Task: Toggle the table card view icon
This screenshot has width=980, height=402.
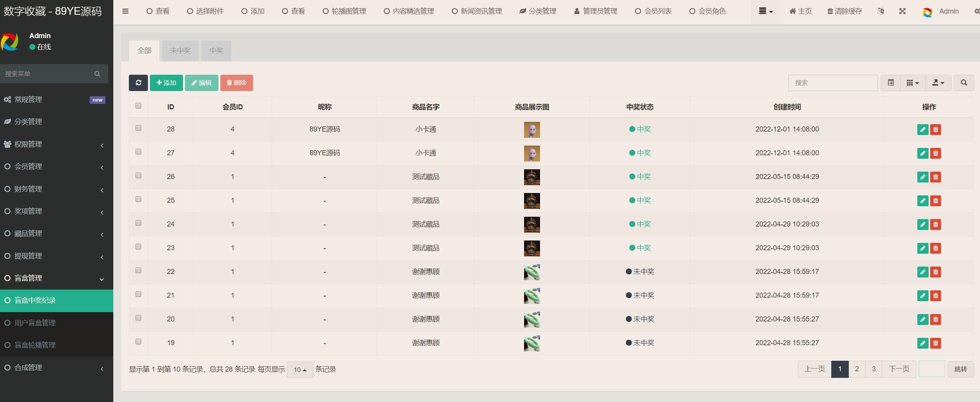Action: pos(891,83)
